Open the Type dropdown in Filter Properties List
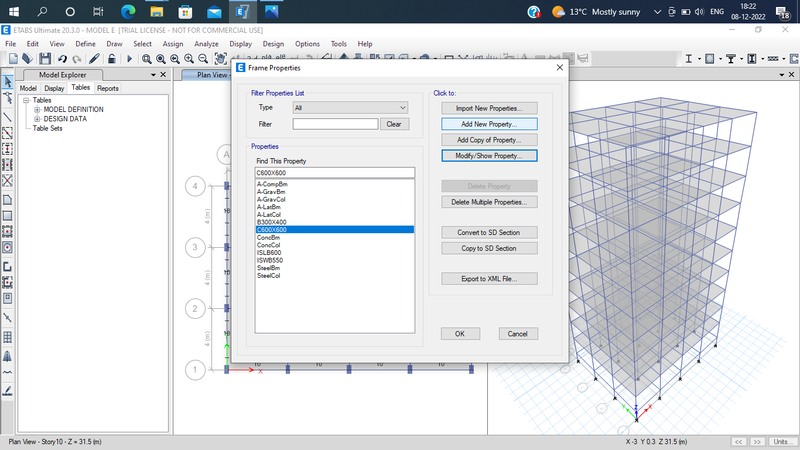The width and height of the screenshot is (800, 450). [x=351, y=108]
